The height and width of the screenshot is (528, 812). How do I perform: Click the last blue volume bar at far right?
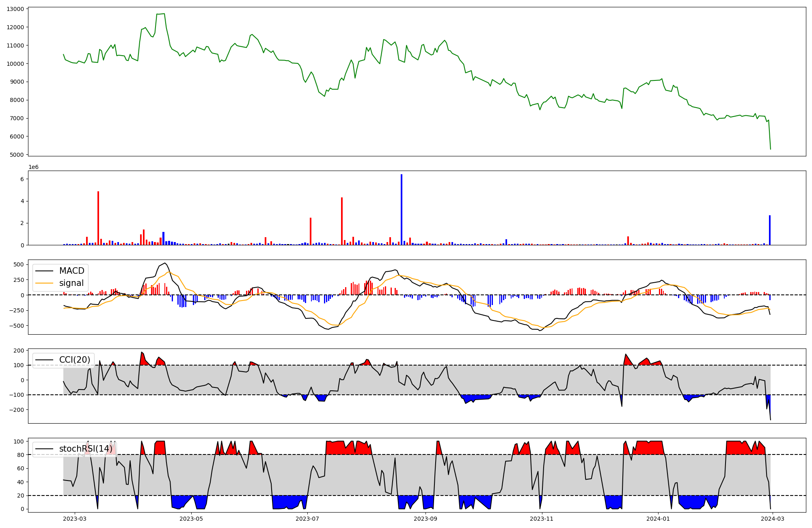pos(770,230)
